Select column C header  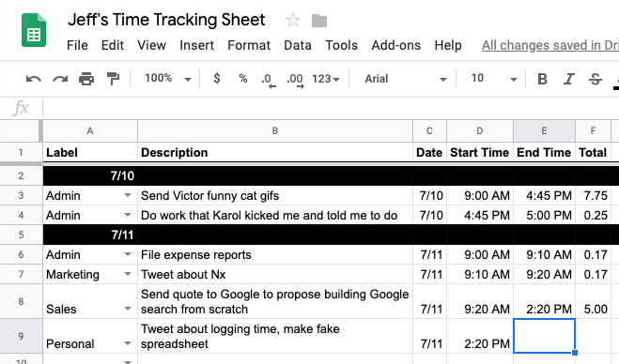(x=429, y=131)
